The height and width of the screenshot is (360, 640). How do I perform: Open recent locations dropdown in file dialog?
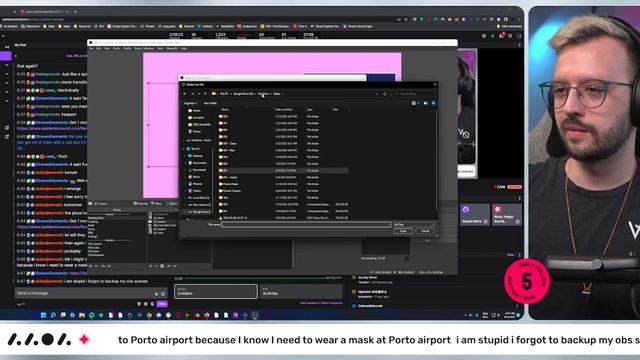point(199,94)
